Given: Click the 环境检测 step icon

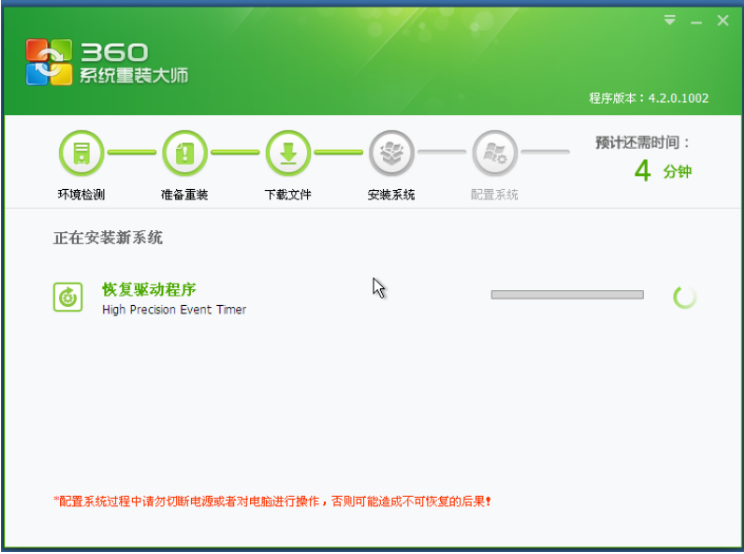Looking at the screenshot, I should click(82, 153).
